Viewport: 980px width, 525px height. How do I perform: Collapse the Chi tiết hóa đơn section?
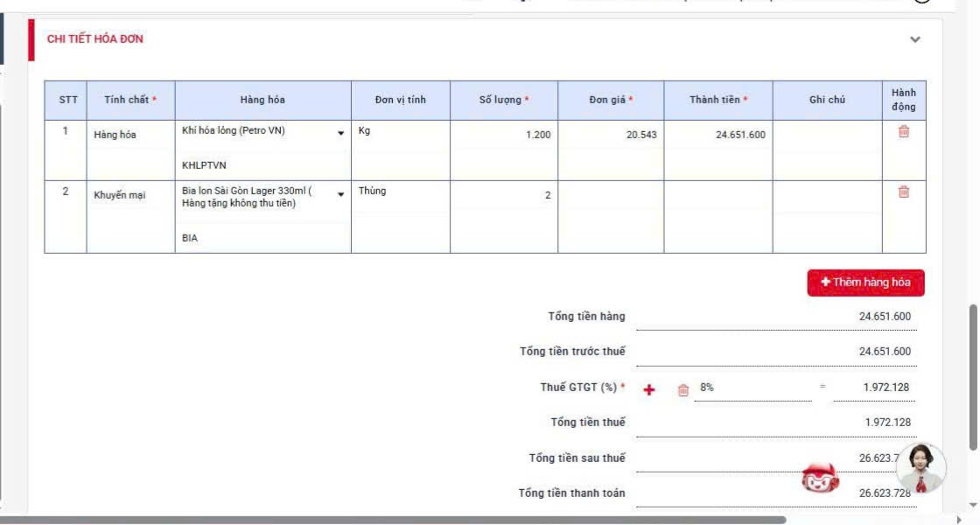tap(915, 39)
